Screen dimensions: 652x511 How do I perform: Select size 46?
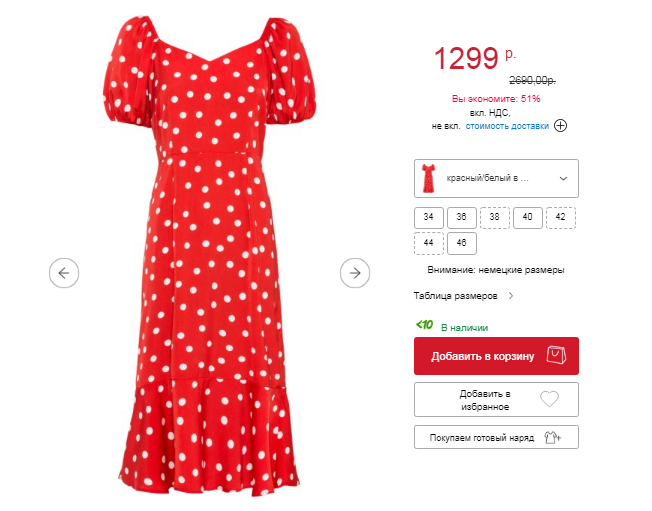coord(462,243)
